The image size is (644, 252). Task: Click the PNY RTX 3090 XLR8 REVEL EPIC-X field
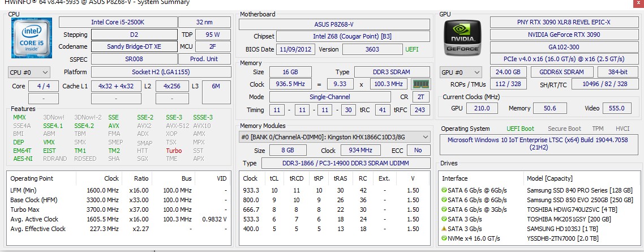coord(564,22)
